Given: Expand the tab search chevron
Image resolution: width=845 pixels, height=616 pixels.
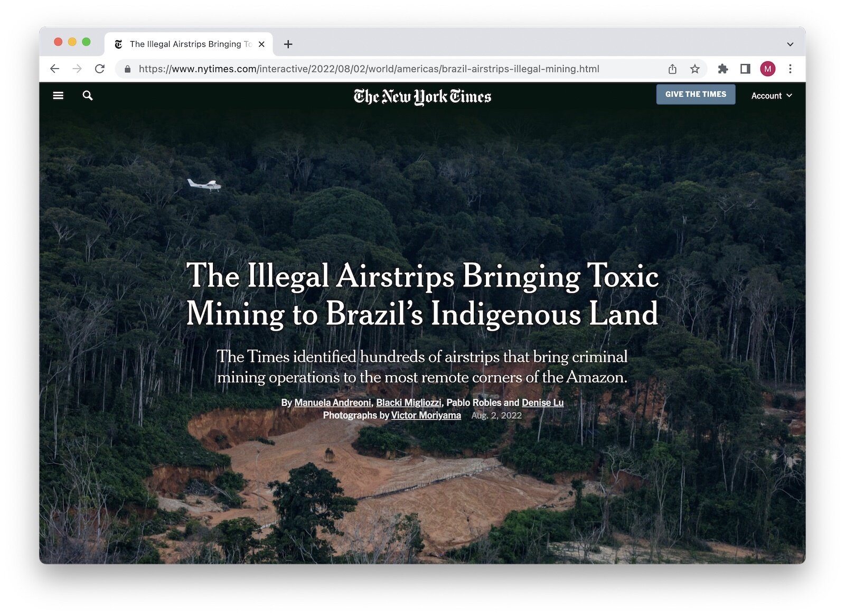Looking at the screenshot, I should pos(790,44).
